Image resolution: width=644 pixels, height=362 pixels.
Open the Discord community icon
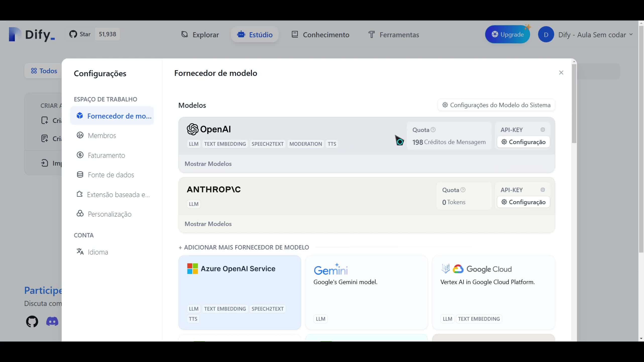coord(52,322)
